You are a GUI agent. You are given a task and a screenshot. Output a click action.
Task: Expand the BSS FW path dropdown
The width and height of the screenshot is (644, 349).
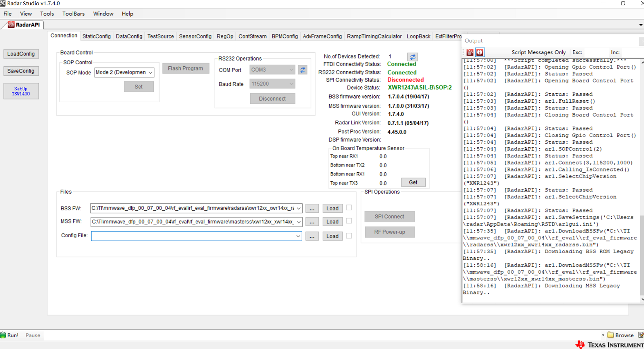[x=298, y=208]
